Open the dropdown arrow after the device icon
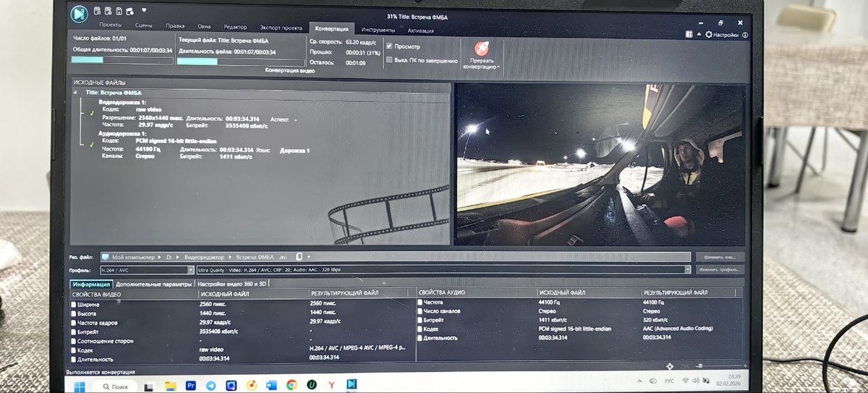Image resolution: width=868 pixels, height=393 pixels. pyautogui.click(x=309, y=257)
